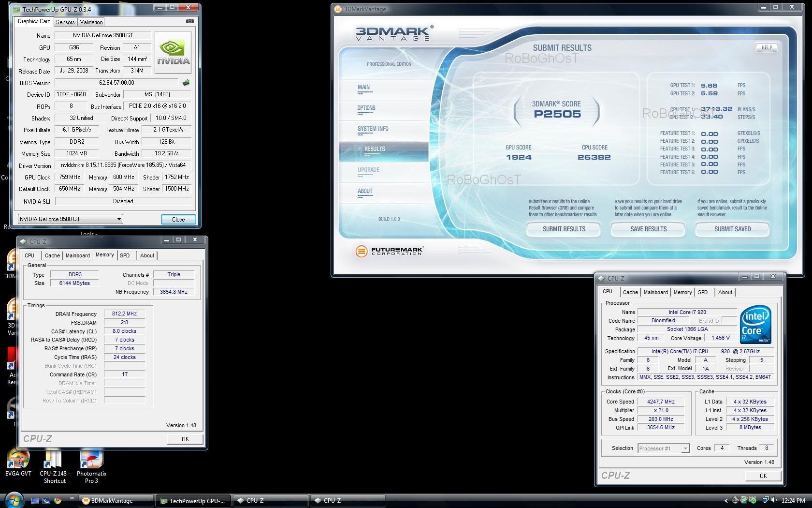Click the CPU Score value 26382
The height and width of the screenshot is (508, 812).
(x=594, y=157)
